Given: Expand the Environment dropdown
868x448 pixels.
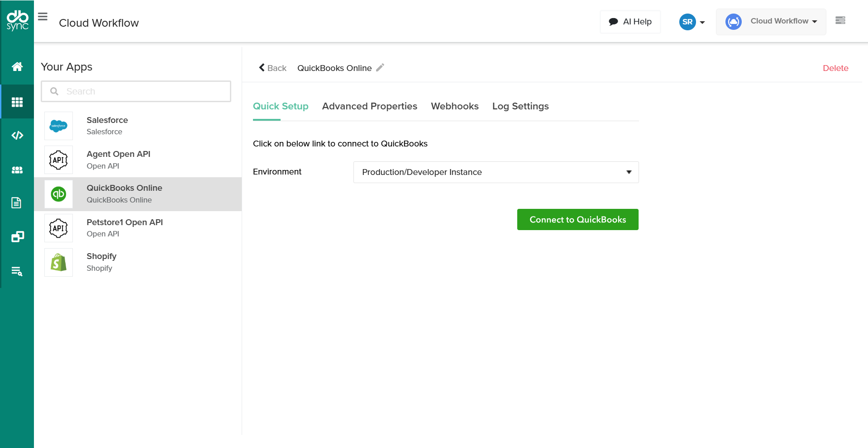Looking at the screenshot, I should click(496, 172).
